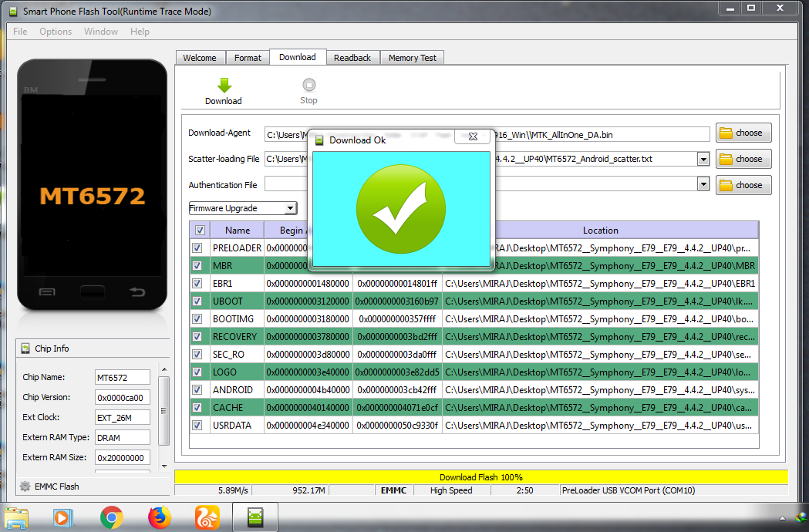Click choose next to Download-Agent
The width and height of the screenshot is (809, 532).
(x=743, y=132)
